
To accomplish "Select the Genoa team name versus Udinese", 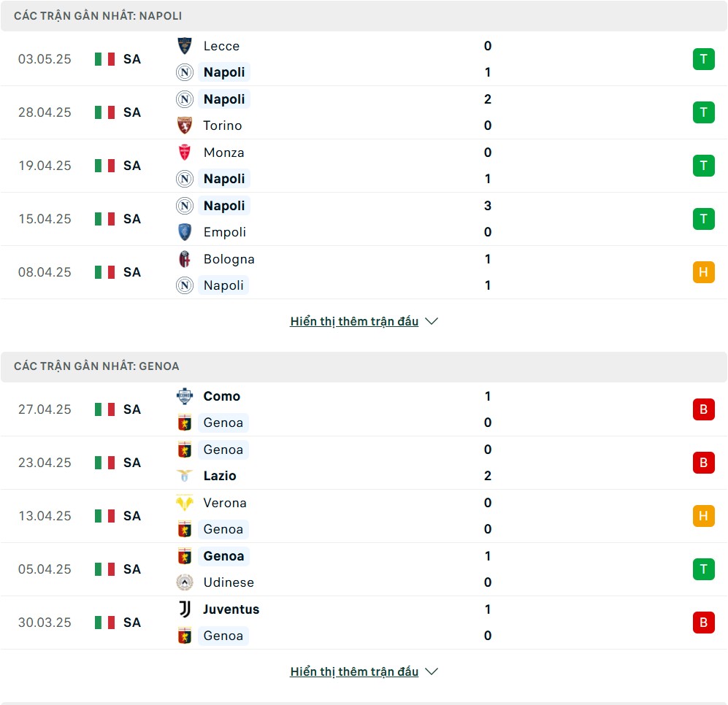I will [x=223, y=556].
